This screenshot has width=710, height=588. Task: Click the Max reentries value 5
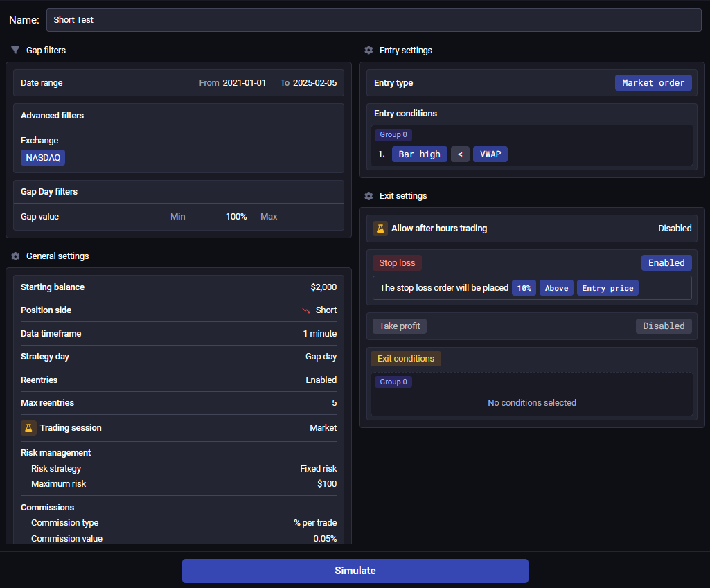point(334,403)
